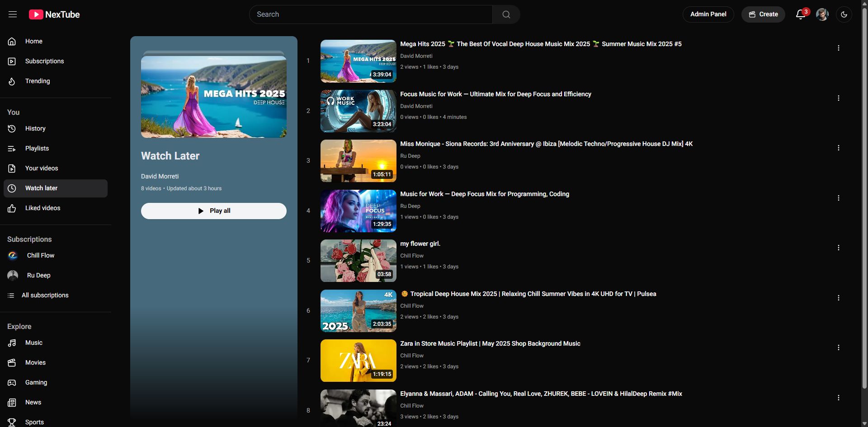This screenshot has height=427, width=868.
Task: Toggle dark mode with moon icon
Action: pos(844,14)
